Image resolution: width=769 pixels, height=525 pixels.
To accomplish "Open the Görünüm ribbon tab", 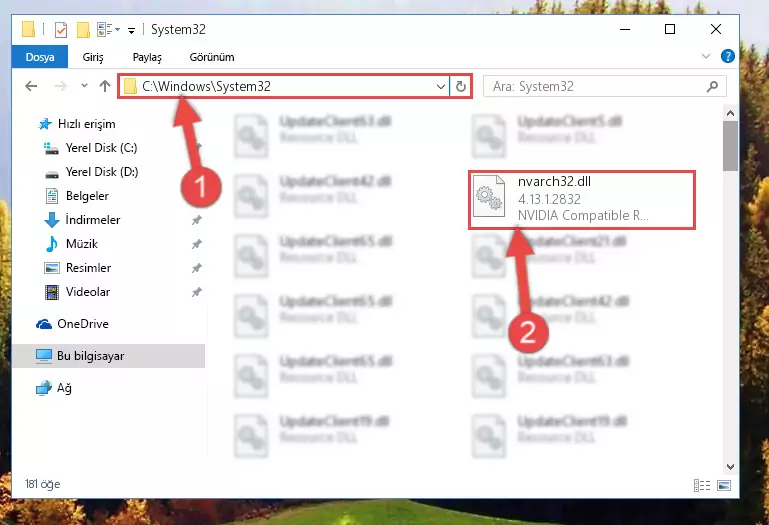I will [x=212, y=57].
